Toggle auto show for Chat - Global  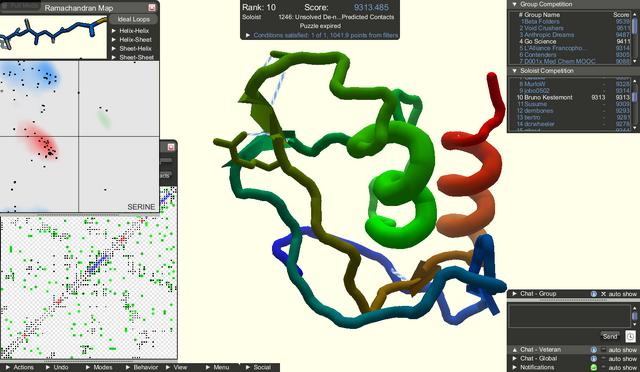coord(604,359)
